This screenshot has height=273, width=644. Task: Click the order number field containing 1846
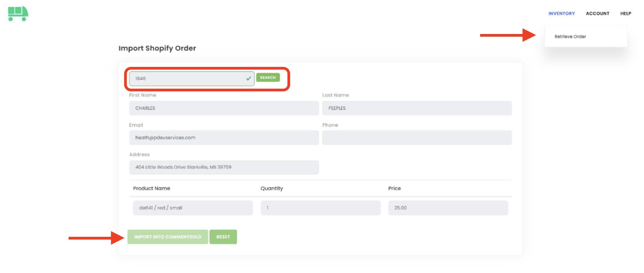coord(188,79)
